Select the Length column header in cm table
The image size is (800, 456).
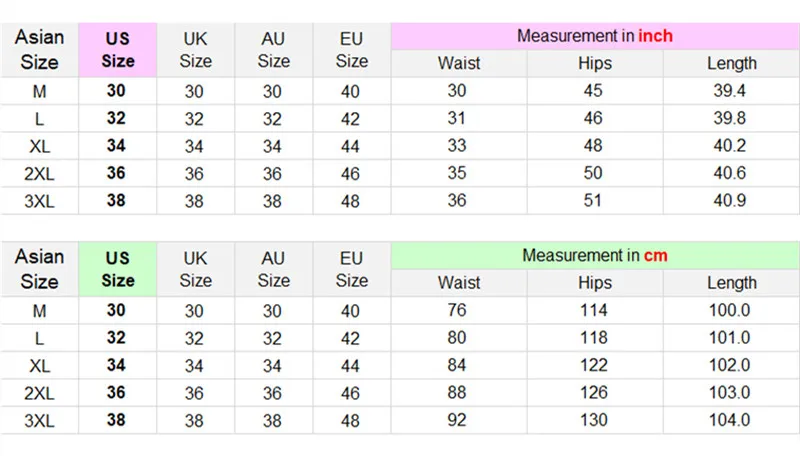pyautogui.click(x=732, y=283)
